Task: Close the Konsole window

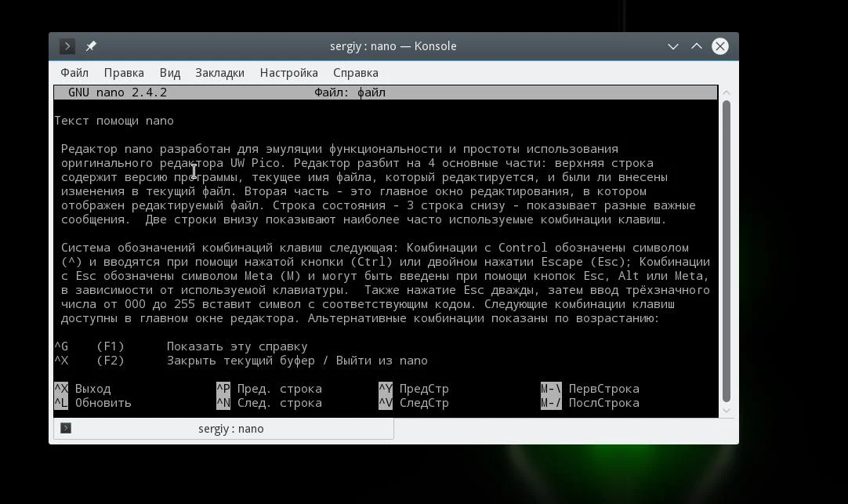Action: tap(719, 46)
